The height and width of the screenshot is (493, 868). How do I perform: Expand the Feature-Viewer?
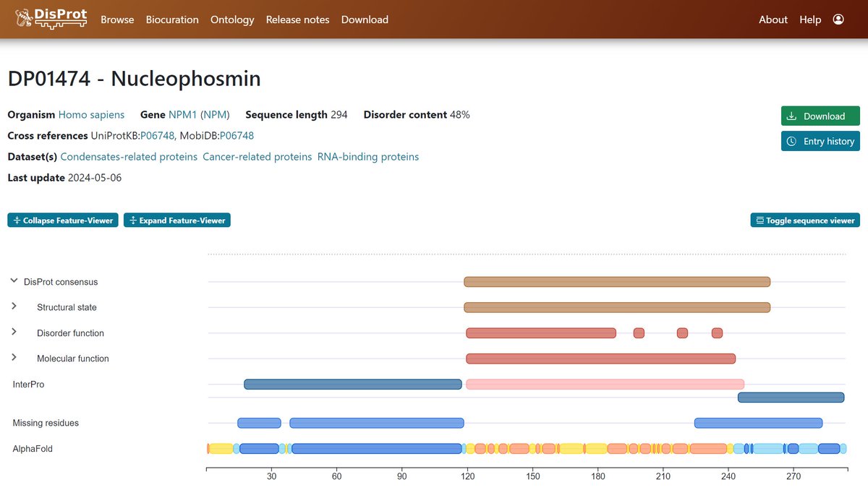click(176, 220)
